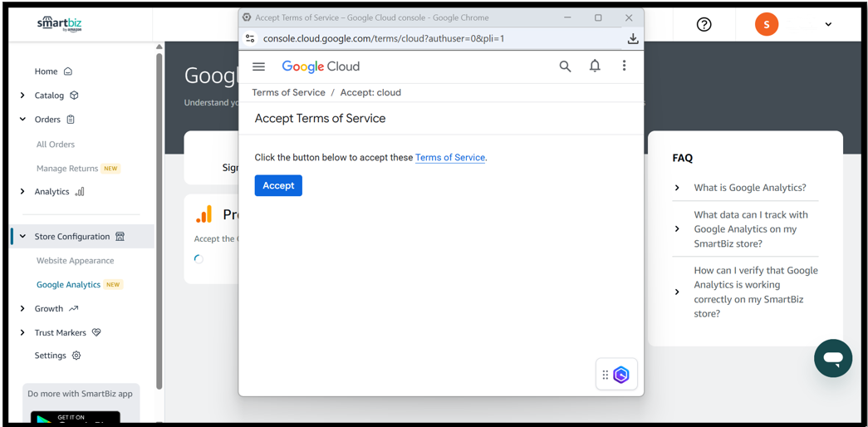868x427 pixels.
Task: Open the blue chat support bubble
Action: coord(833,358)
